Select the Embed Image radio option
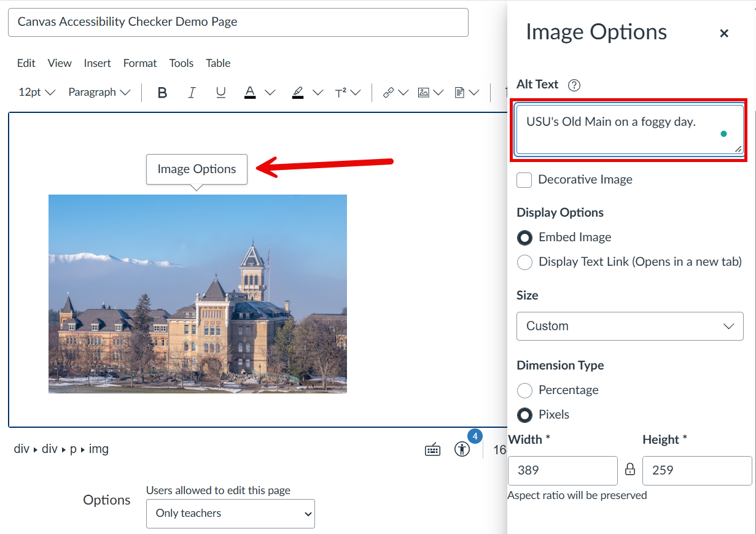 tap(524, 238)
